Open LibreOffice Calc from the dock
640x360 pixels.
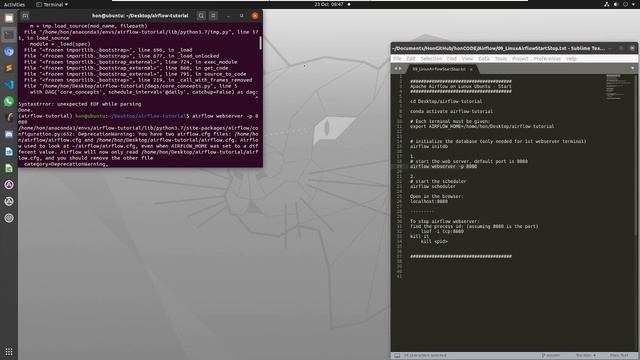click(9, 168)
